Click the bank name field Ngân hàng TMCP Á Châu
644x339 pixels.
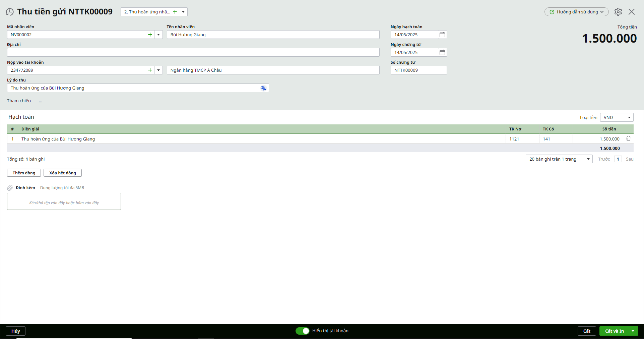[273, 70]
